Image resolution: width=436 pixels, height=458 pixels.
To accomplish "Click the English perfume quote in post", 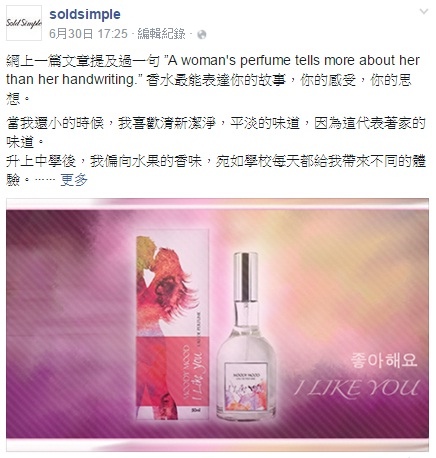I will pyautogui.click(x=212, y=70).
